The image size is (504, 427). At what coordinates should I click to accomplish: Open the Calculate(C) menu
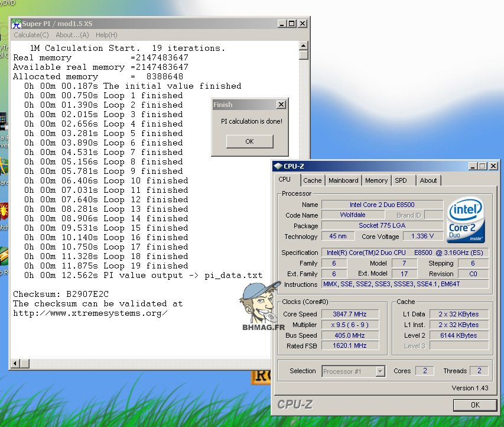[x=31, y=35]
